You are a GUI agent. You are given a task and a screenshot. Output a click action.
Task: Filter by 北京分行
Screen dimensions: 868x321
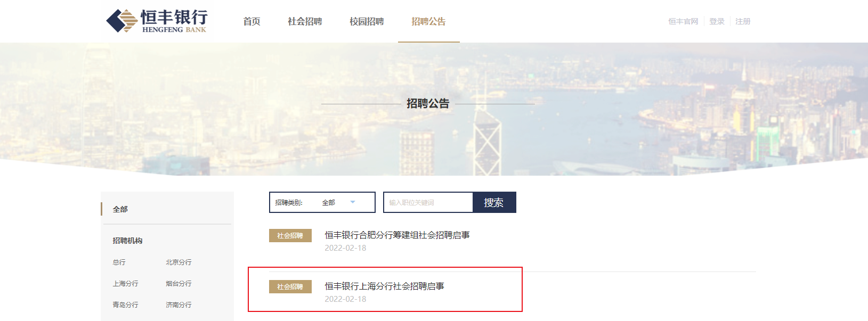[179, 262]
